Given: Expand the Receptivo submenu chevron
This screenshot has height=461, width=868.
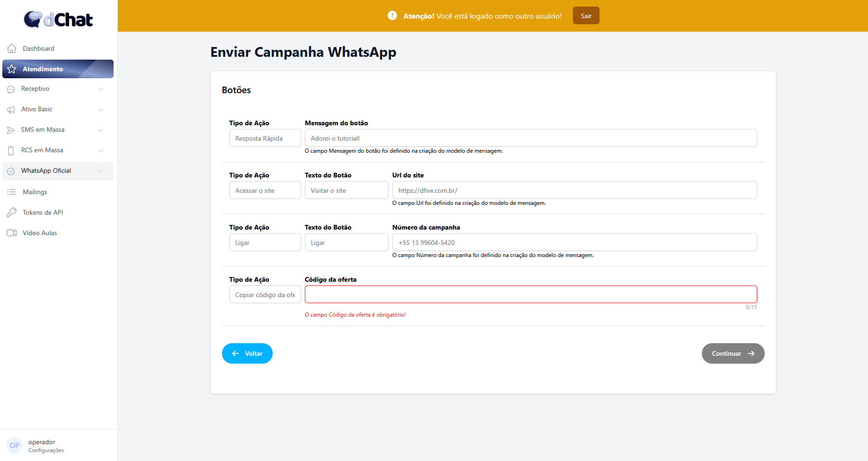Looking at the screenshot, I should point(101,89).
